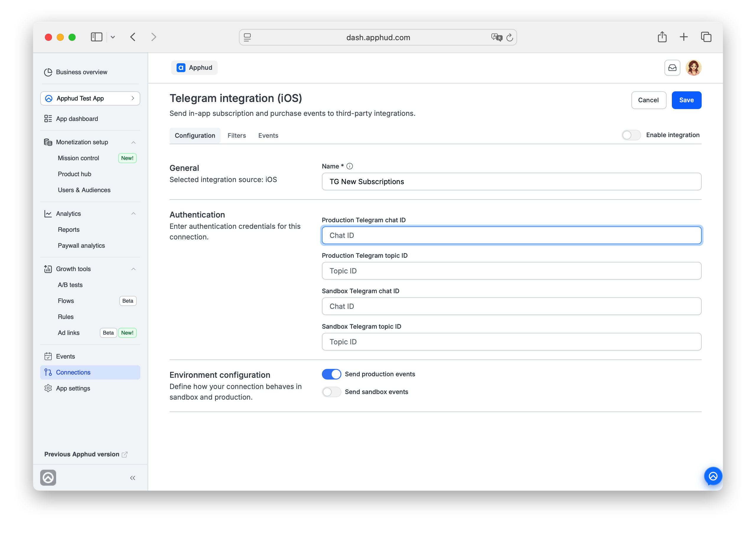This screenshot has height=535, width=756.
Task: Open Users & Audiences
Action: click(x=84, y=190)
